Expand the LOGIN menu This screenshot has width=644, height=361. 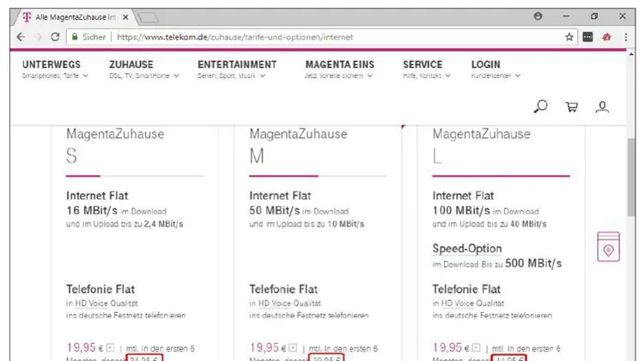pyautogui.click(x=495, y=69)
